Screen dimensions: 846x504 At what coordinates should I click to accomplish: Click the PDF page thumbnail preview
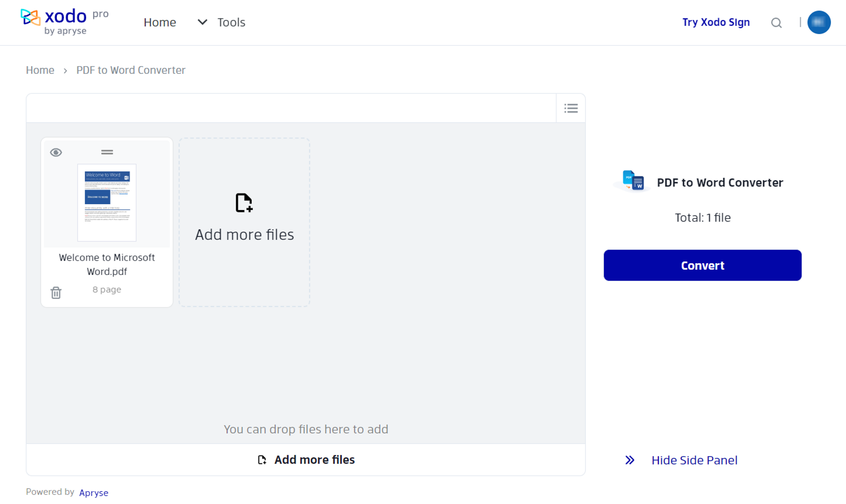pos(107,202)
